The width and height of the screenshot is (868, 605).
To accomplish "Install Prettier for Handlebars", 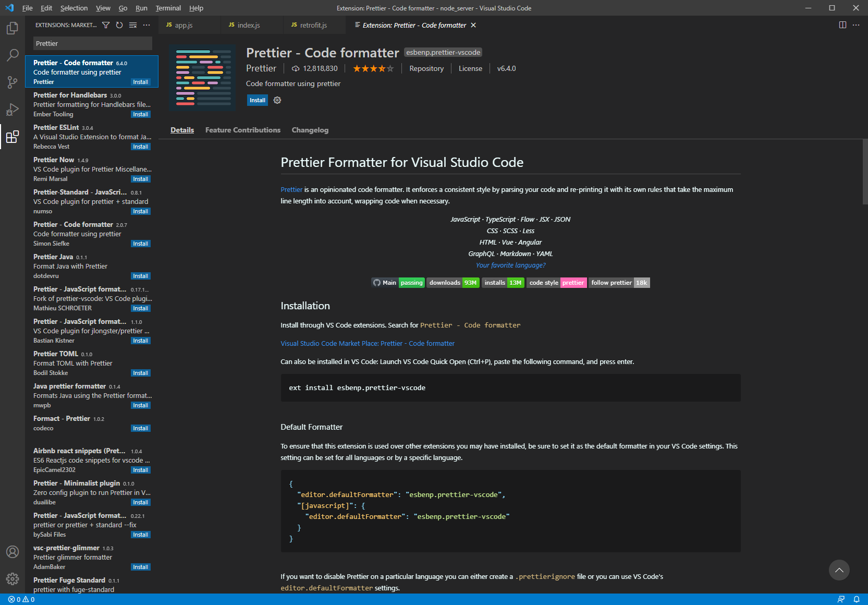I will pyautogui.click(x=141, y=114).
